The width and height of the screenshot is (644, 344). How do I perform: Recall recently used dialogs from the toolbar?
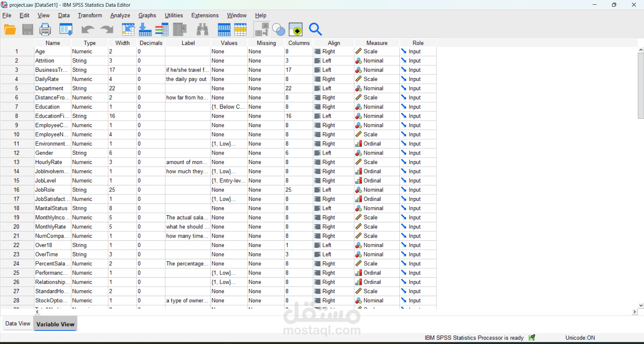66,30
